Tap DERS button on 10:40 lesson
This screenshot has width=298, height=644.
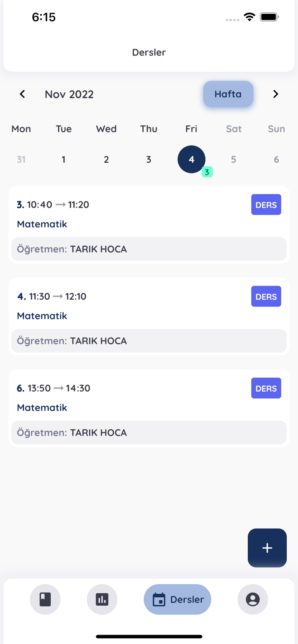tap(266, 205)
